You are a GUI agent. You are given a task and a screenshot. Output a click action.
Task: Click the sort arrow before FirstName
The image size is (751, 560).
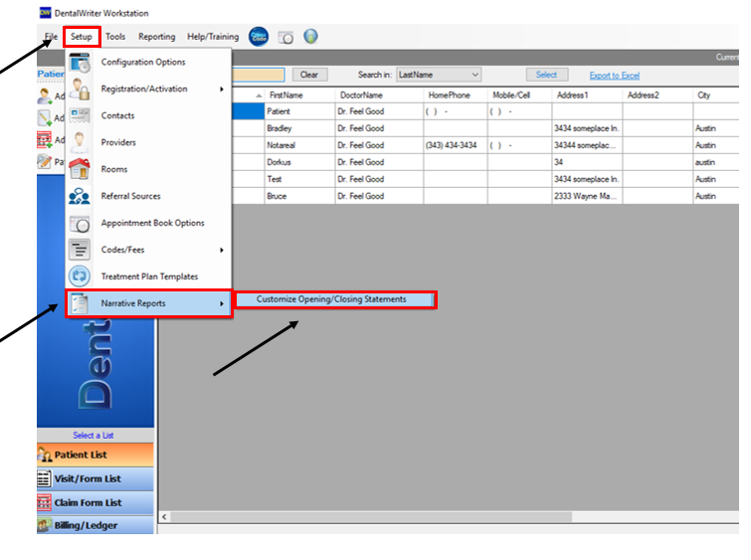[259, 95]
